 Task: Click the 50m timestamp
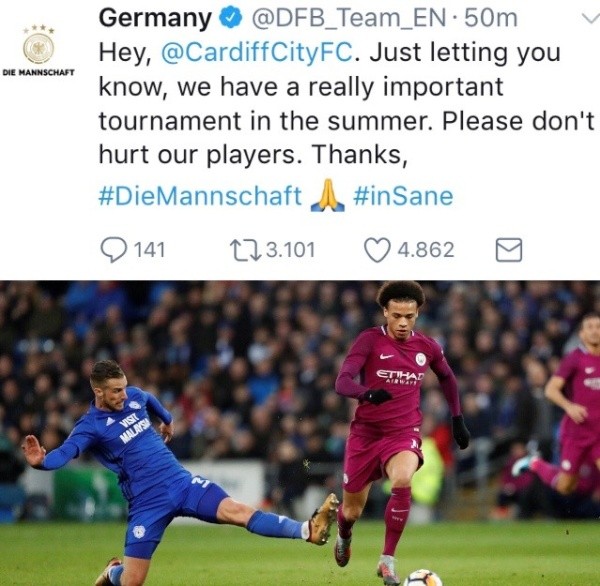coord(491,18)
